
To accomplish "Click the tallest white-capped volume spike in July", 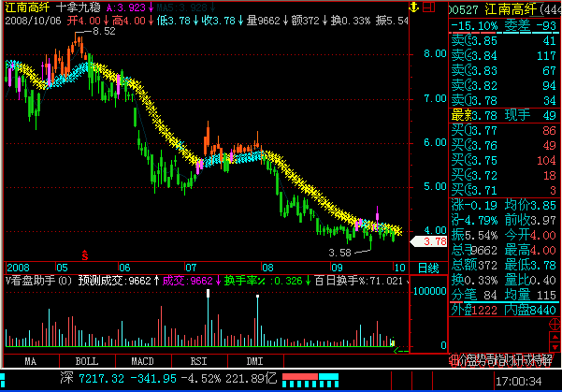I will point(208,318).
